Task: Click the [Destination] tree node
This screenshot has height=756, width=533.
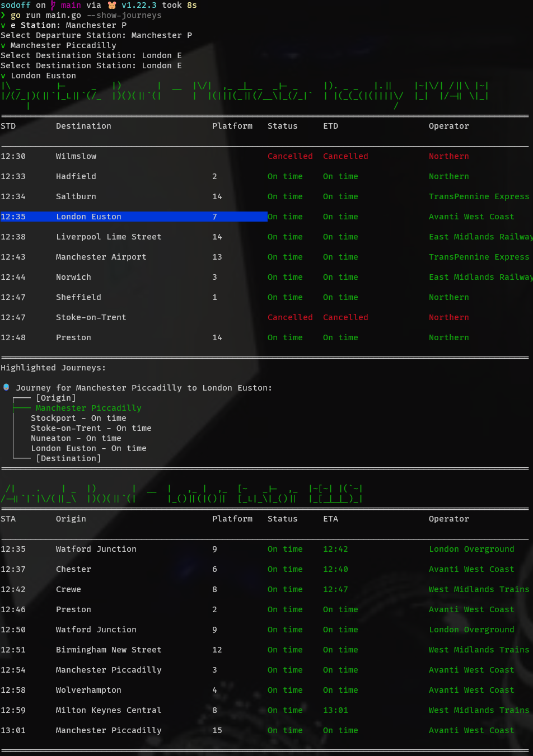Action: pos(68,458)
